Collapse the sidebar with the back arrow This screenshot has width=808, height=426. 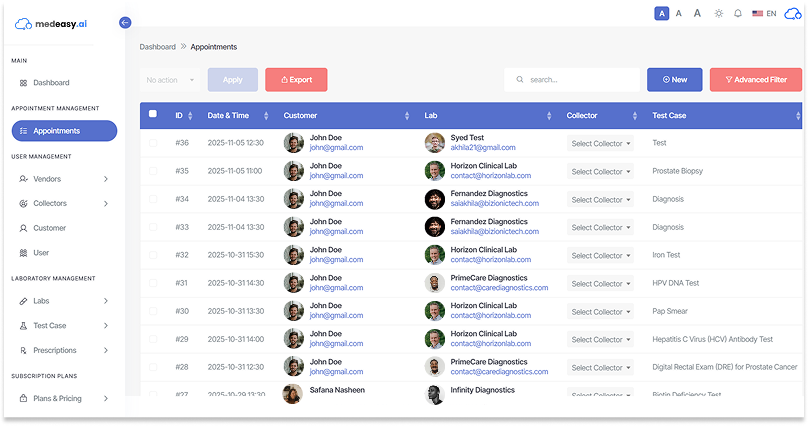(x=125, y=22)
